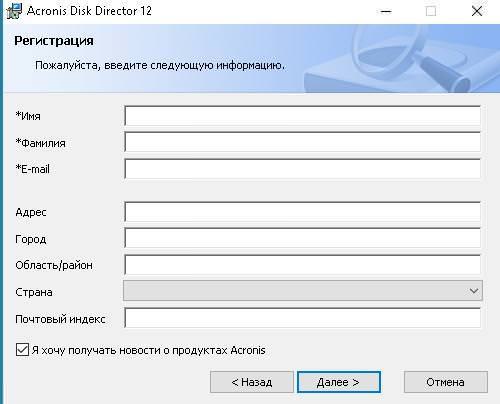The width and height of the screenshot is (500, 404).
Task: Focus the Фамилия input field
Action: click(x=303, y=142)
